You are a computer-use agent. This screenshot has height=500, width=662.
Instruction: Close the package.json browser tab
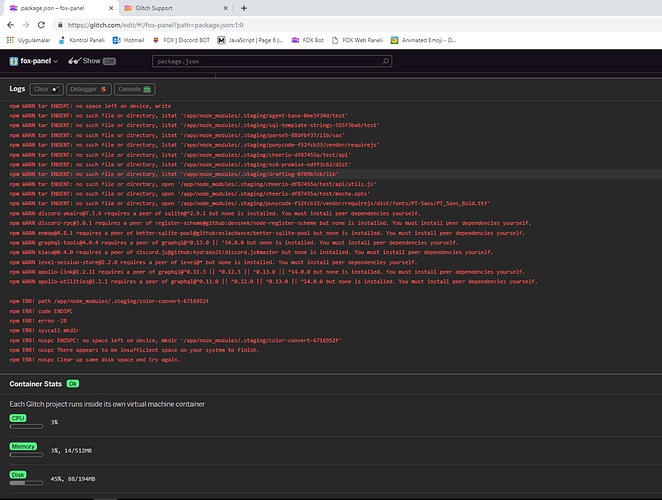[111, 8]
